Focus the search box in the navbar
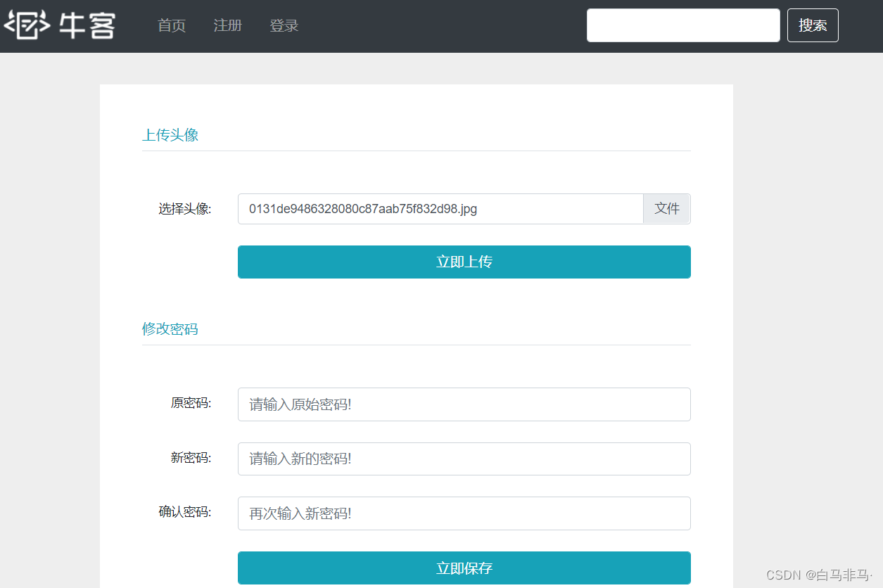The height and width of the screenshot is (588, 883). tap(682, 25)
